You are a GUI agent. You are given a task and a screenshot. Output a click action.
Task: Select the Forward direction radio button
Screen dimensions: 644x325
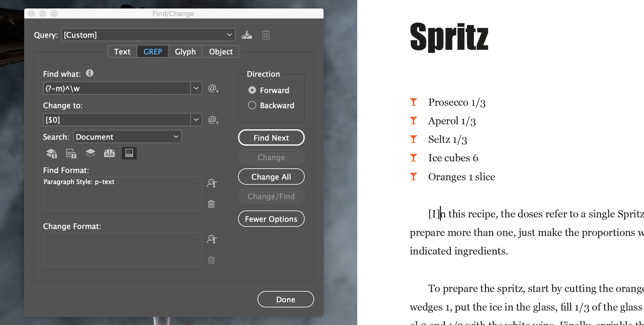[x=252, y=90]
